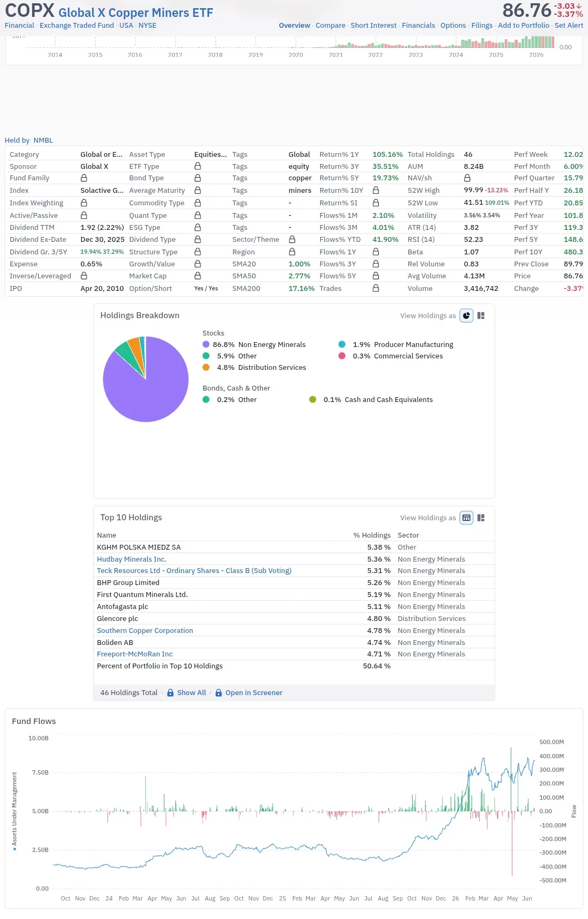Click lock icon next to Quant Type
The width and height of the screenshot is (588, 919).
[x=198, y=215]
